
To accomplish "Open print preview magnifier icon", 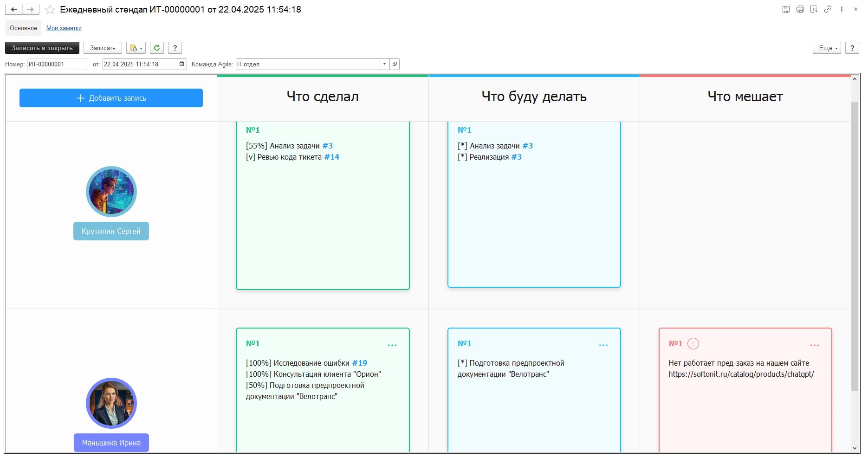I will point(814,9).
